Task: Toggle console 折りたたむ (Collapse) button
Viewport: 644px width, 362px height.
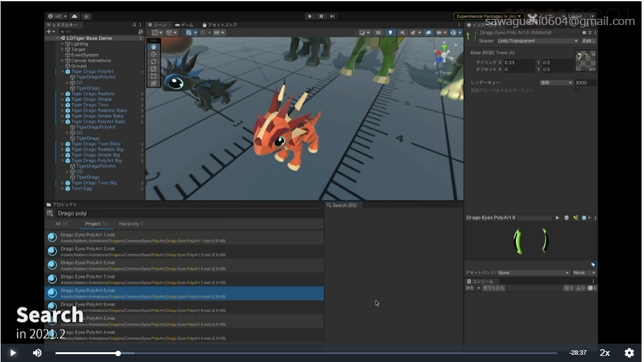Action: coord(494,288)
